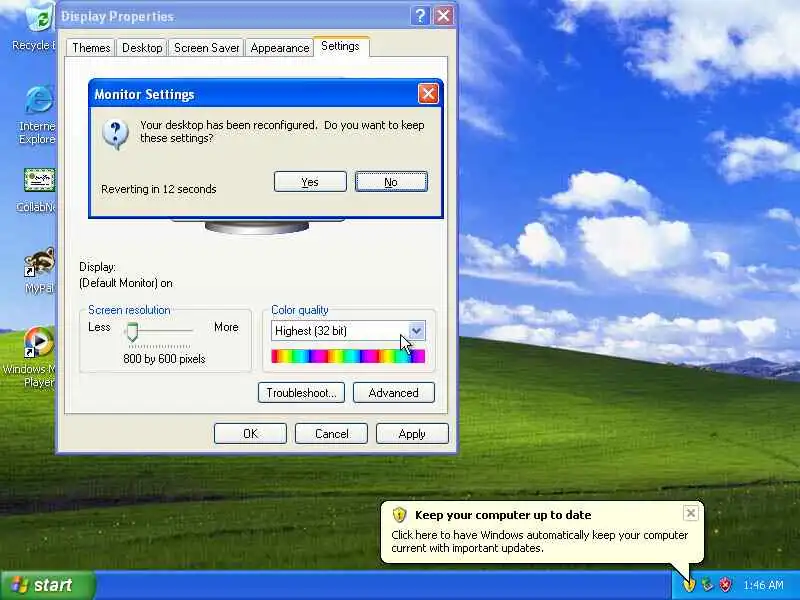Image resolution: width=800 pixels, height=600 pixels.
Task: Open the Color quality dropdown
Action: coord(416,331)
